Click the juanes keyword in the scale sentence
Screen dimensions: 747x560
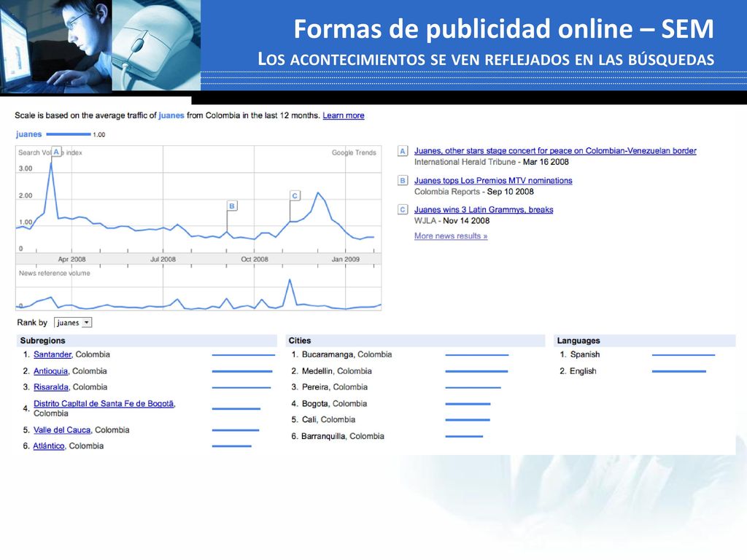[171, 115]
